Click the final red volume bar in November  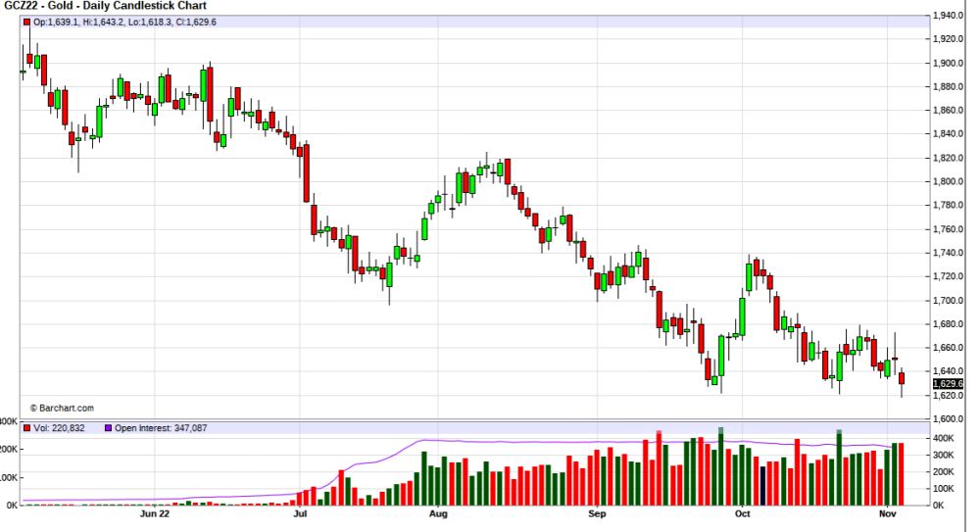pyautogui.click(x=902, y=474)
